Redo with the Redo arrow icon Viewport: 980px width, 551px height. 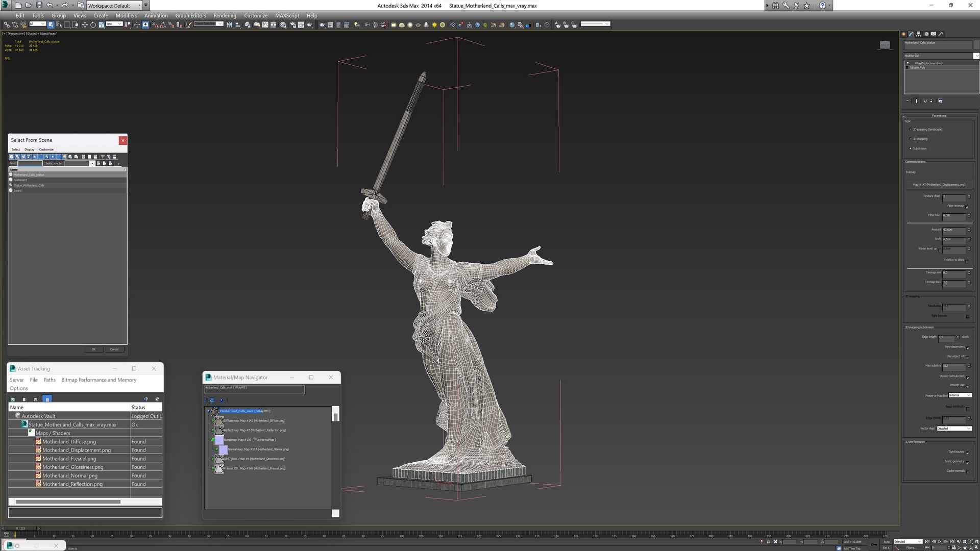(64, 5)
